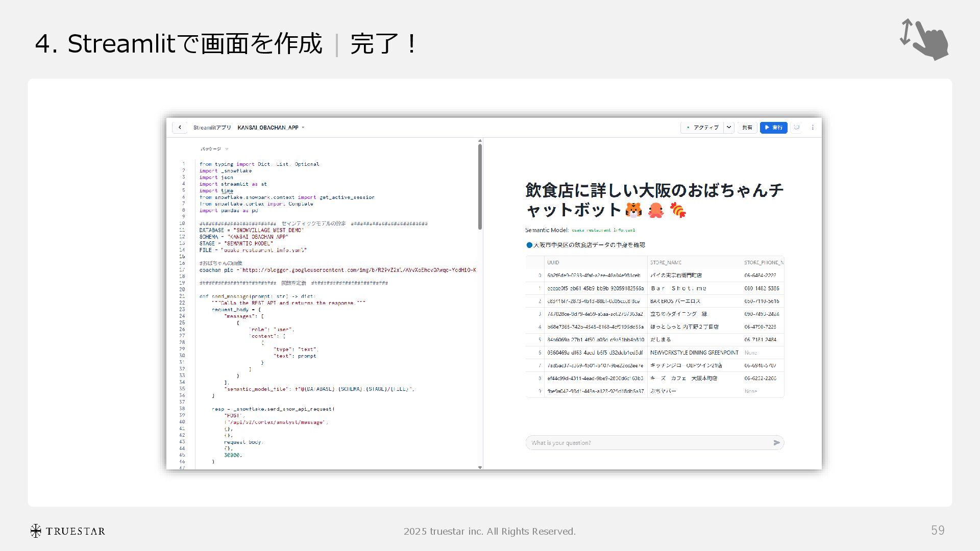The width and height of the screenshot is (980, 551).
Task: Click the import streamlit as st line
Action: (x=233, y=184)
